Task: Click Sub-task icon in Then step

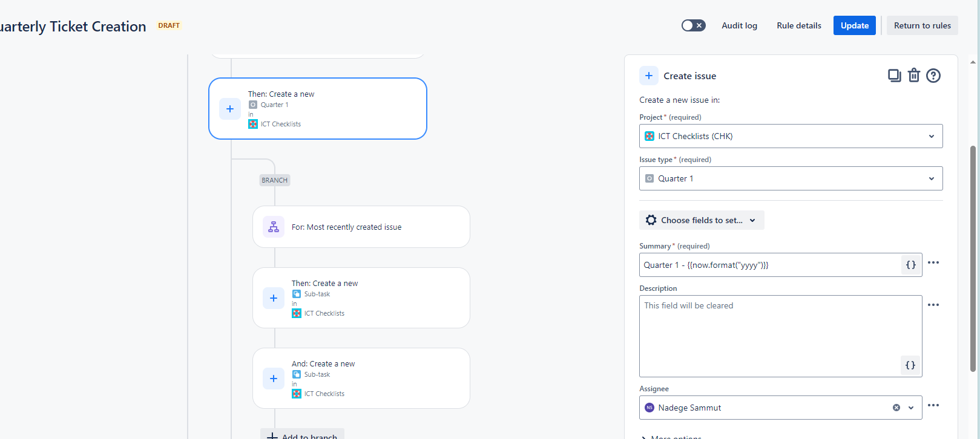Action: 297,294
